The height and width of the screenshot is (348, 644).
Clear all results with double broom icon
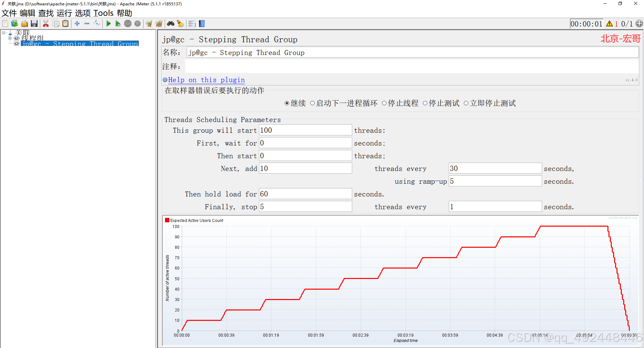[x=159, y=23]
